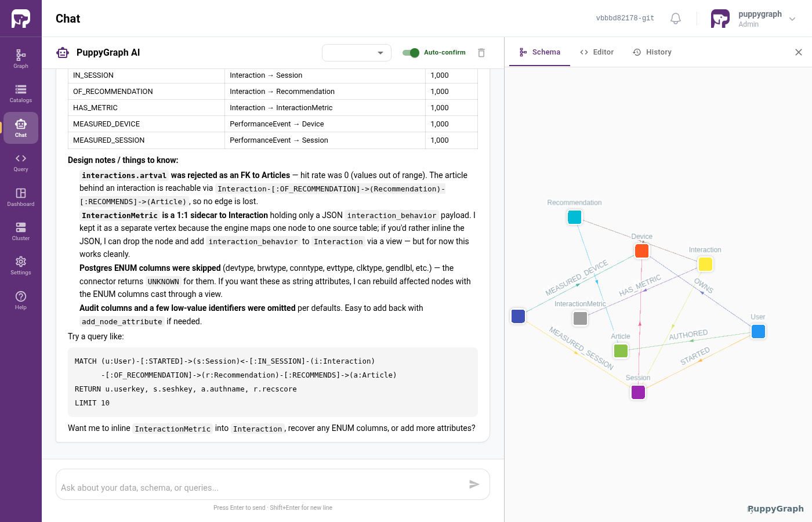812x522 pixels.
Task: Click the vbbbd82178-git version label
Action: [625, 19]
